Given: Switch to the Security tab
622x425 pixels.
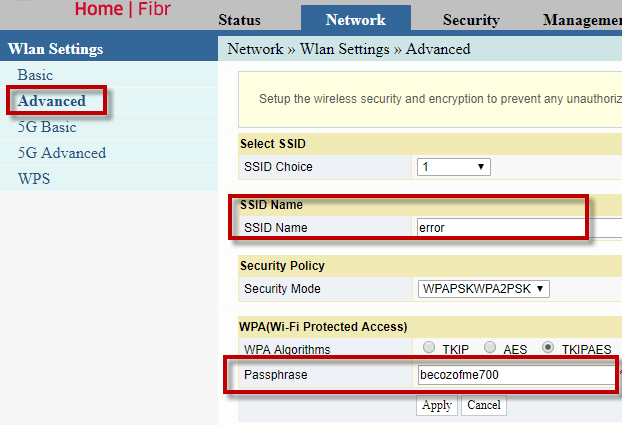Looking at the screenshot, I should pos(471,20).
